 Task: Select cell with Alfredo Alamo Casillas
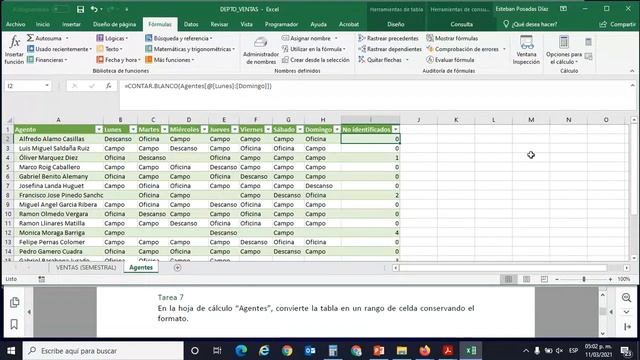click(58, 139)
